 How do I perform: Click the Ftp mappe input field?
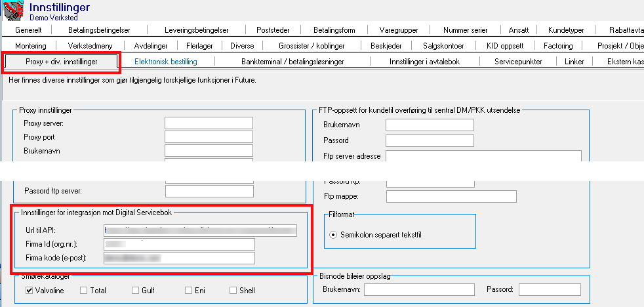tap(451, 196)
